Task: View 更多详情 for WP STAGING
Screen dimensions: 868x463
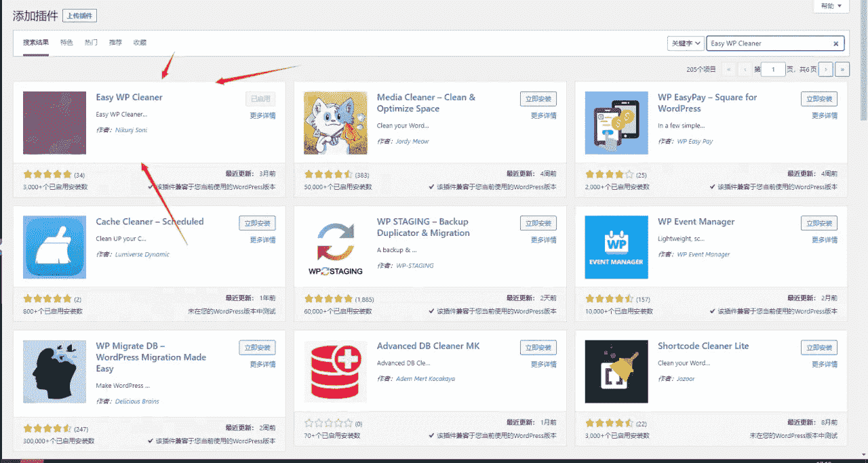Action: pyautogui.click(x=544, y=240)
